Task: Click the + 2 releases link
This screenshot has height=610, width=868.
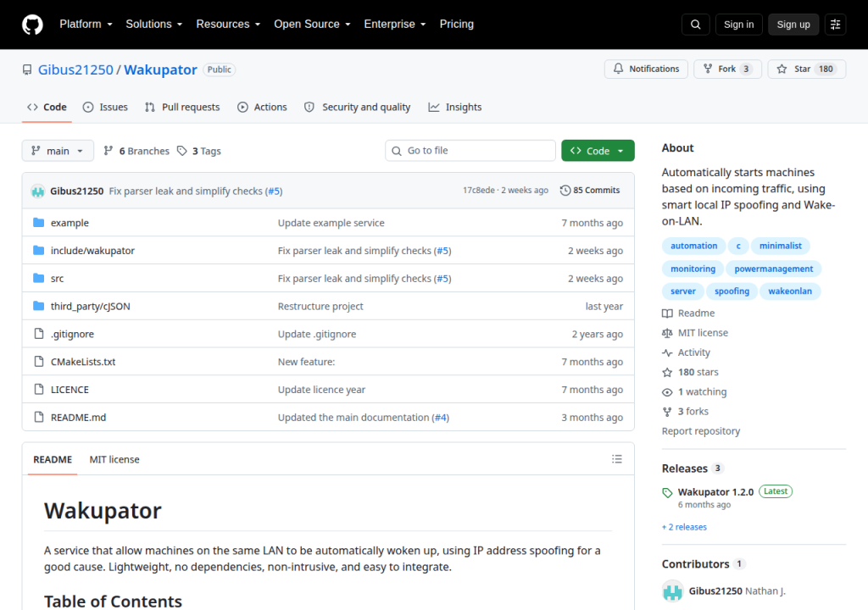Action: pyautogui.click(x=684, y=527)
